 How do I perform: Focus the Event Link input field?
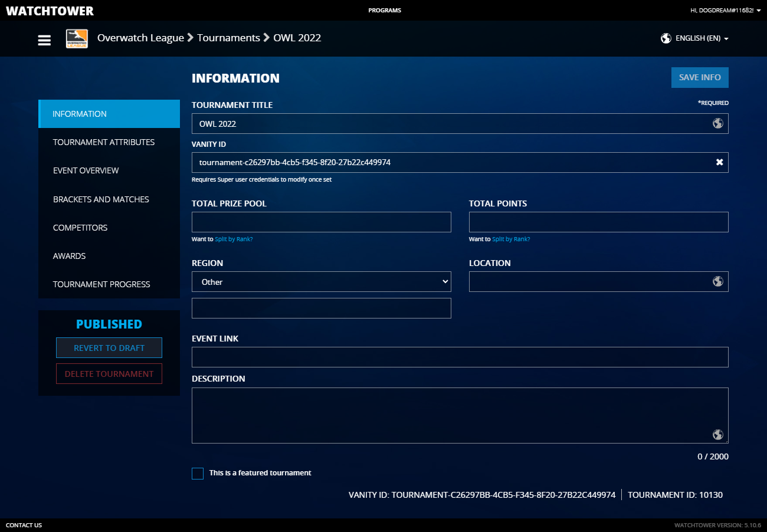click(x=460, y=357)
